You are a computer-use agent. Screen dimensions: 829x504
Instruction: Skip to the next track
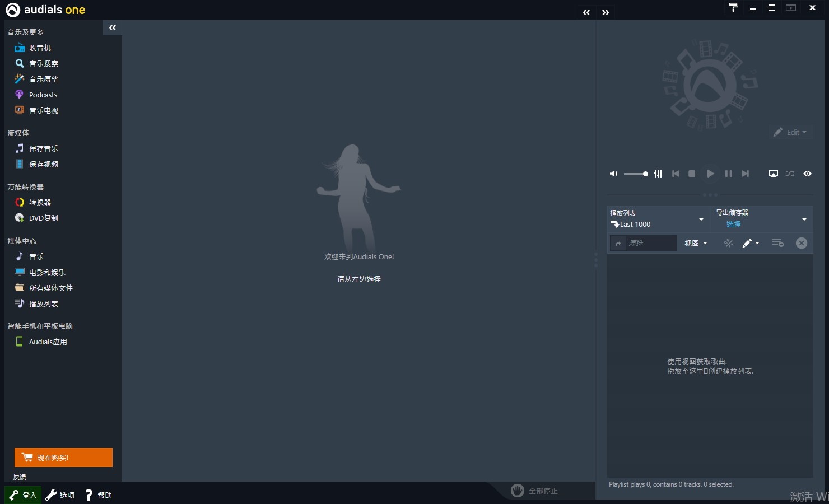745,174
